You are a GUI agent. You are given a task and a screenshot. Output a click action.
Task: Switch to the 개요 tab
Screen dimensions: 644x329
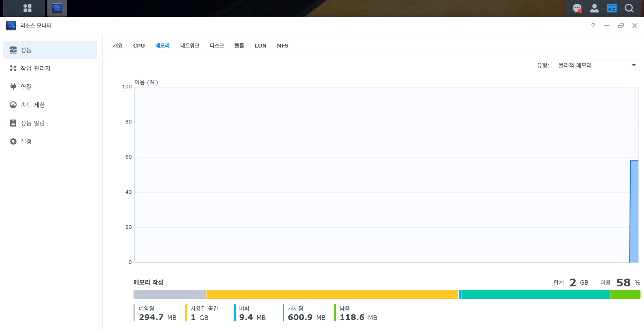point(118,46)
